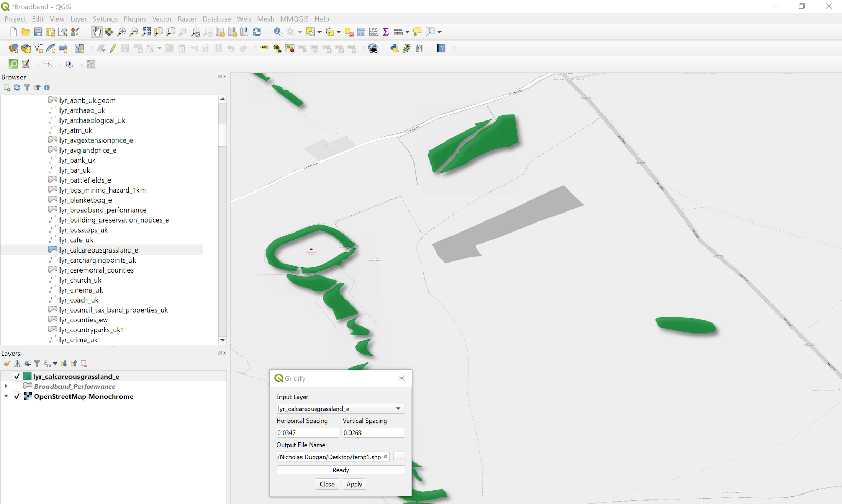Create a new project with the blank page icon
The width and height of the screenshot is (842, 504).
pyautogui.click(x=13, y=32)
